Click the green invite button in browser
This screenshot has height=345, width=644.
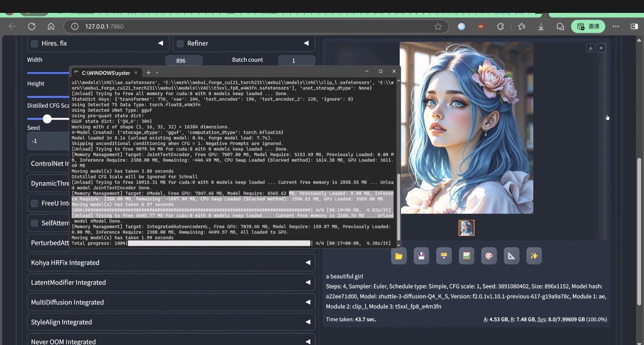coord(588,27)
